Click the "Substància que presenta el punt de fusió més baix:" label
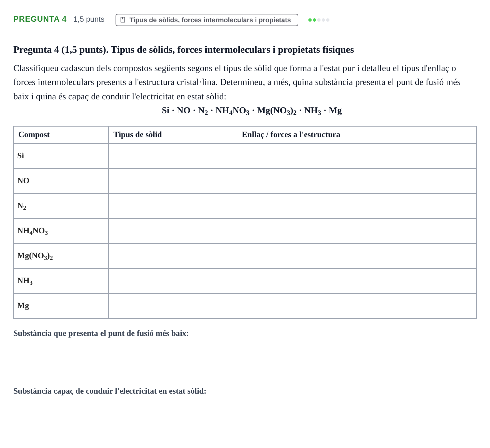The height and width of the screenshot is (448, 490). pyautogui.click(x=101, y=333)
